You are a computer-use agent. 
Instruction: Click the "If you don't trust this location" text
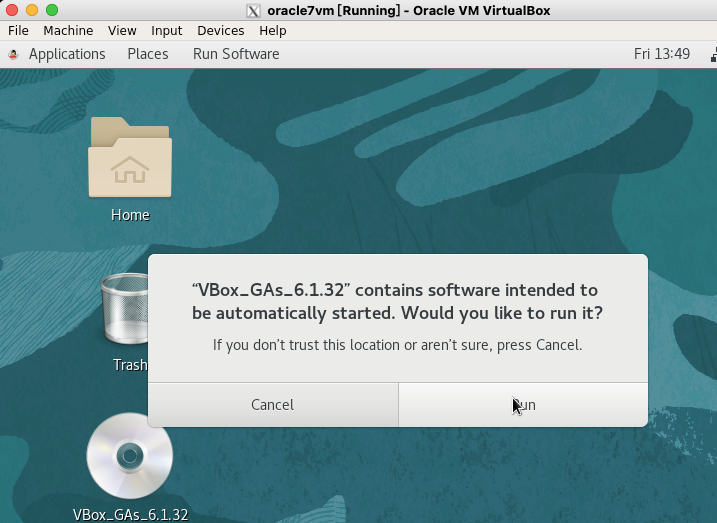(397, 345)
